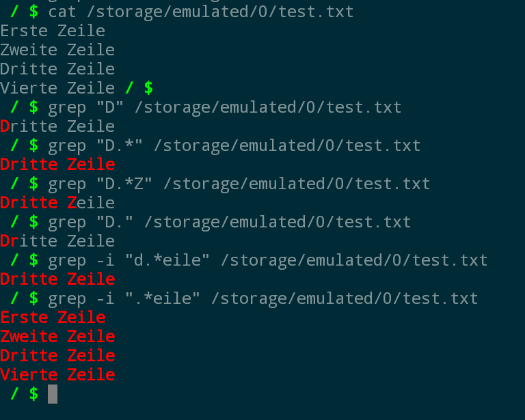Viewport: 525px width, 420px height.
Task: Click the grep "D.*" command line
Action: [x=234, y=145]
